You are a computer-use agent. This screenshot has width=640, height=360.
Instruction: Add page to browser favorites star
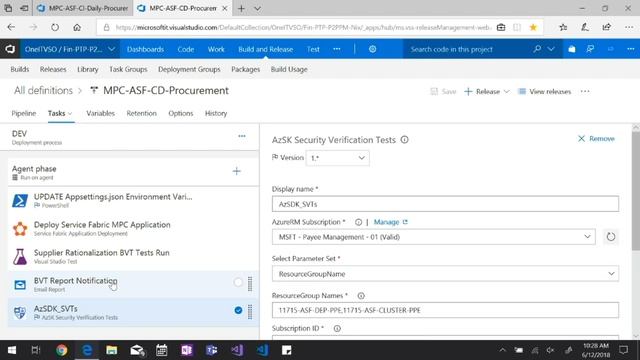pyautogui.click(x=533, y=27)
